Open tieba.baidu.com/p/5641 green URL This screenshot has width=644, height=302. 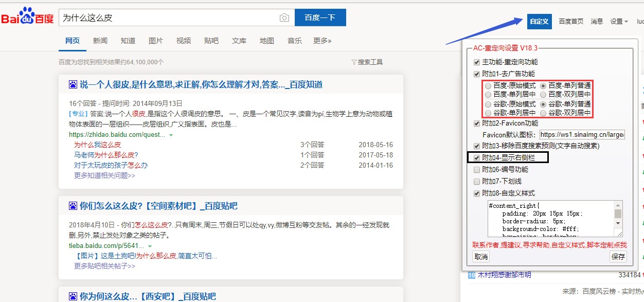[x=105, y=246]
